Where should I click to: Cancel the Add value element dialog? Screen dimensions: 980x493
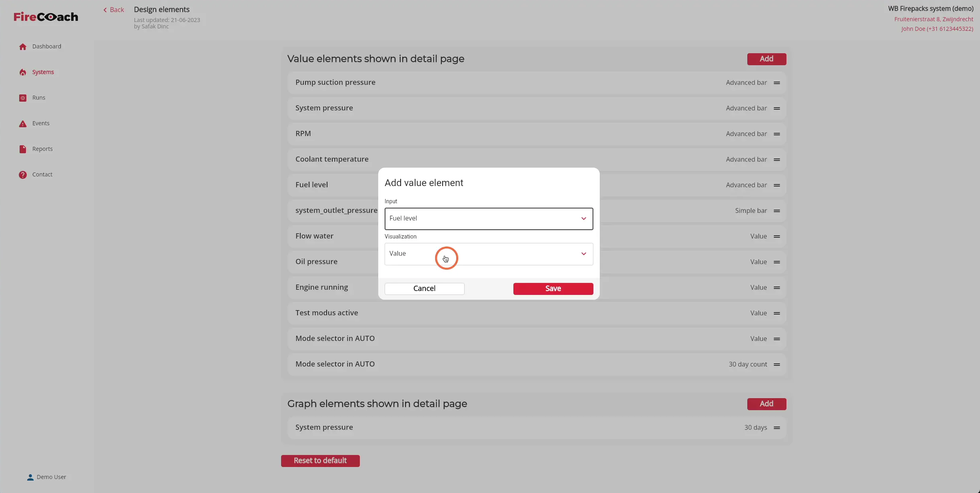(424, 289)
